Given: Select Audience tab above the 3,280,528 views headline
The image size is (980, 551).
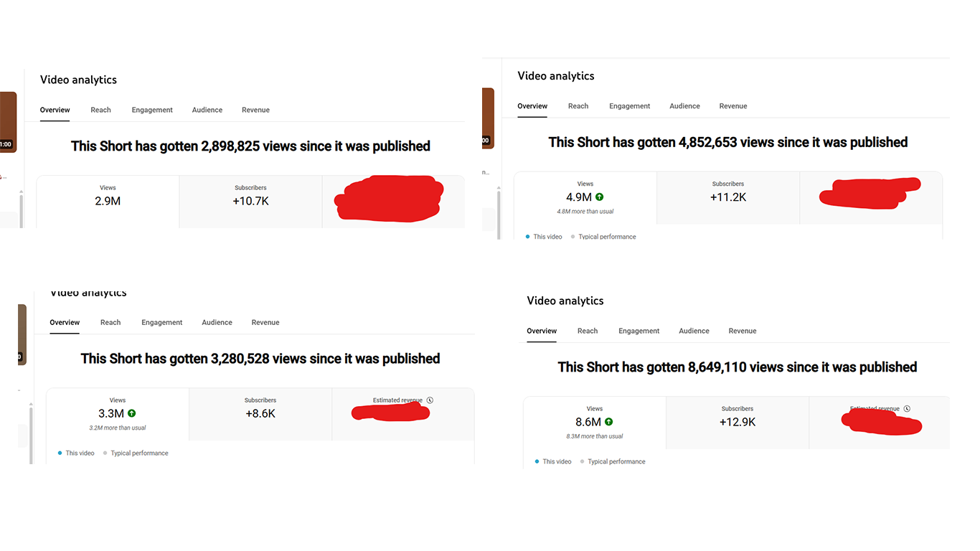Looking at the screenshot, I should tap(217, 323).
